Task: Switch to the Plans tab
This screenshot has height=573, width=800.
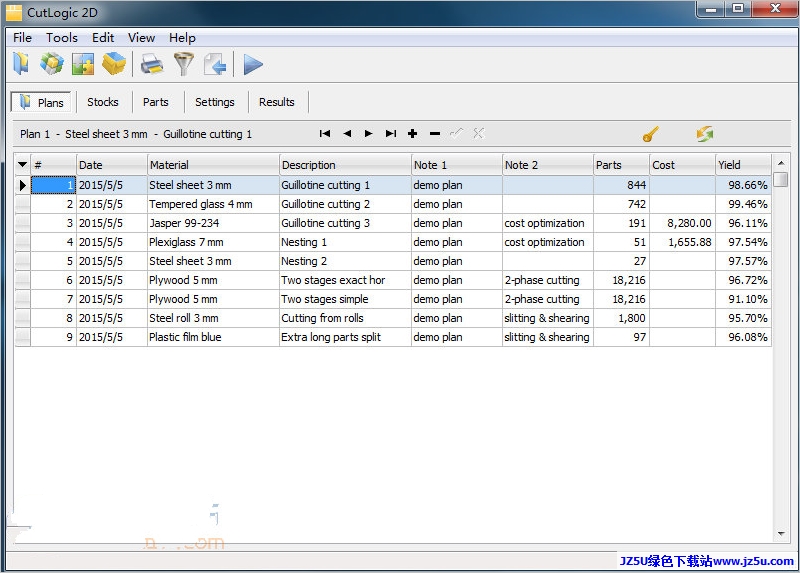Action: pos(41,103)
